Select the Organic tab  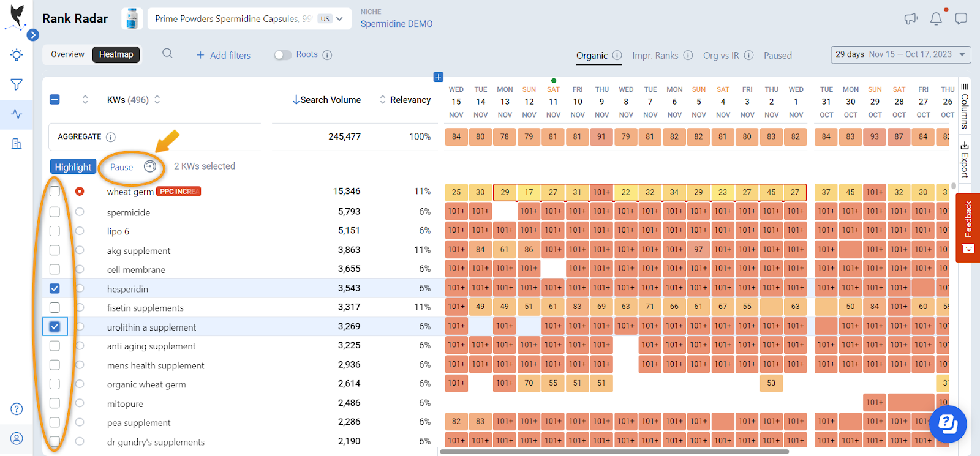pyautogui.click(x=592, y=56)
